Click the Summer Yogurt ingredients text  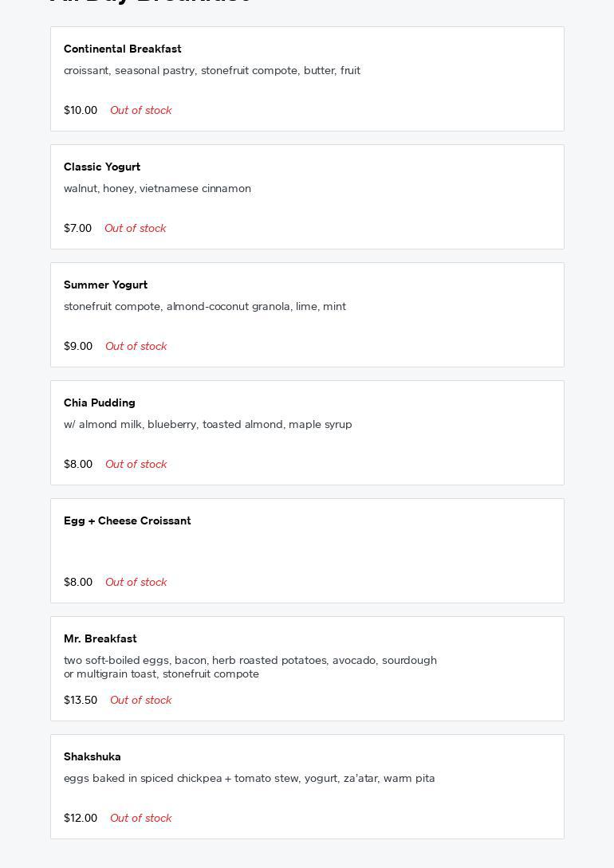tap(205, 306)
